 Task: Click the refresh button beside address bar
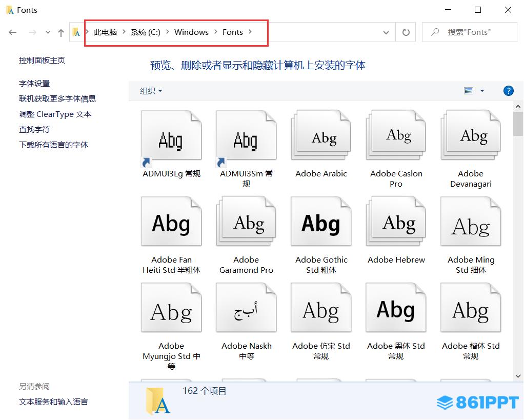(x=406, y=32)
